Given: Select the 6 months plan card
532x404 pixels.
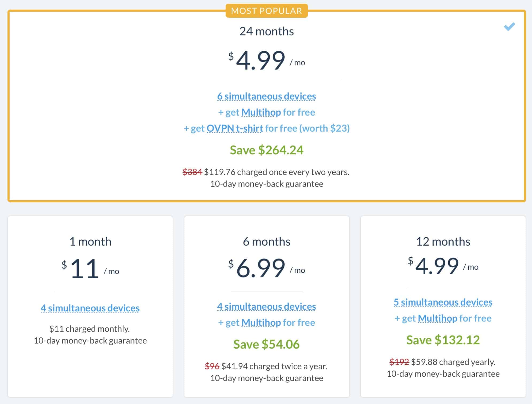Looking at the screenshot, I should coord(267,306).
